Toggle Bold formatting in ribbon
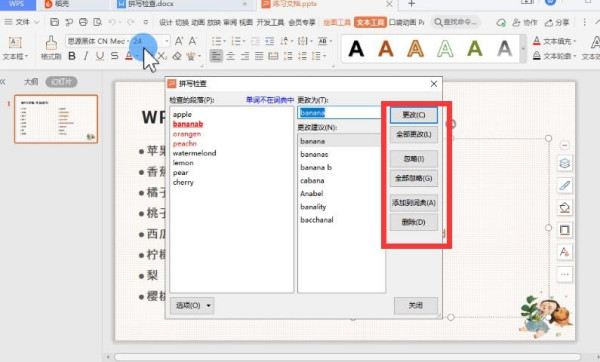This screenshot has width=600, height=362. click(x=72, y=56)
